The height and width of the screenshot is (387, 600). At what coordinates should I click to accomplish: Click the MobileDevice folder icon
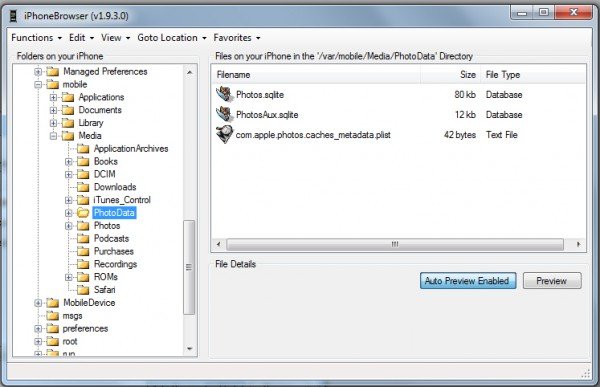53,303
